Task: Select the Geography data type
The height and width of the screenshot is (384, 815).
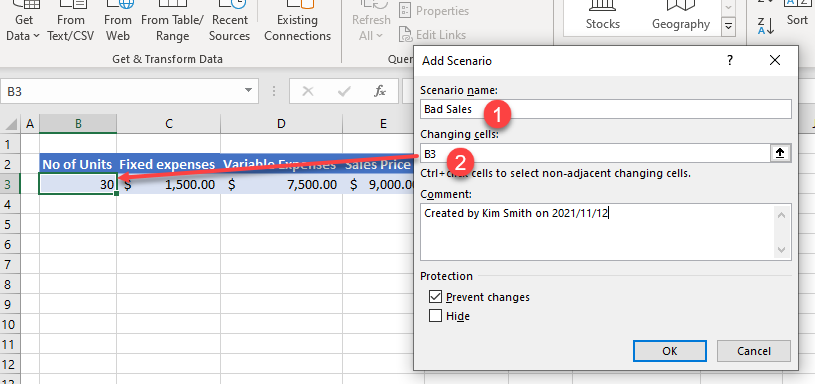Action: [680, 17]
